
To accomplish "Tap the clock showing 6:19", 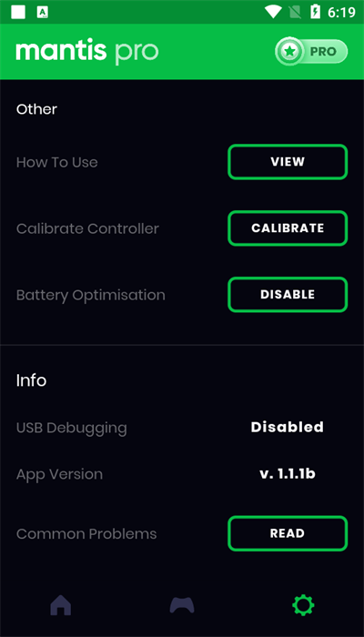I will pos(341,13).
